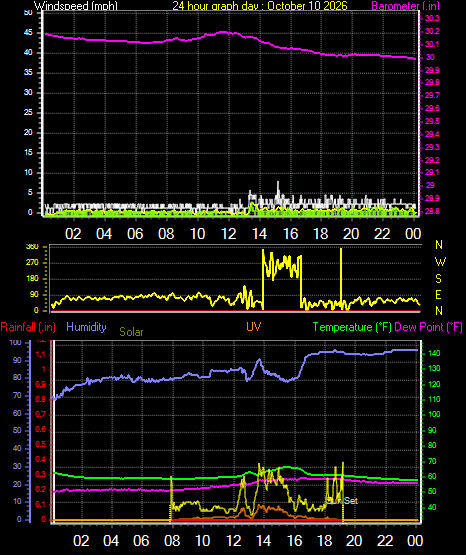The height and width of the screenshot is (555, 466).
Task: Click hour 14 under the windspeed graph
Action: click(x=259, y=234)
